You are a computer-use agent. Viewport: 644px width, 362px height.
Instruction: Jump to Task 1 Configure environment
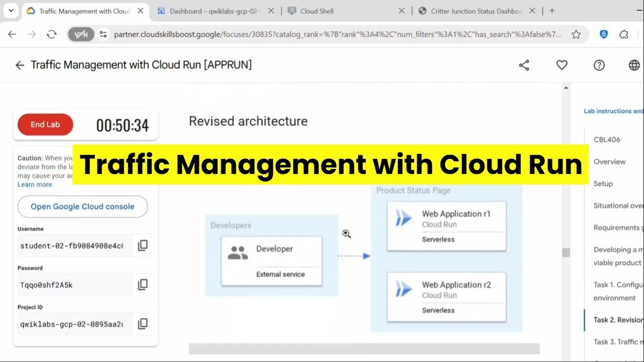tap(618, 291)
